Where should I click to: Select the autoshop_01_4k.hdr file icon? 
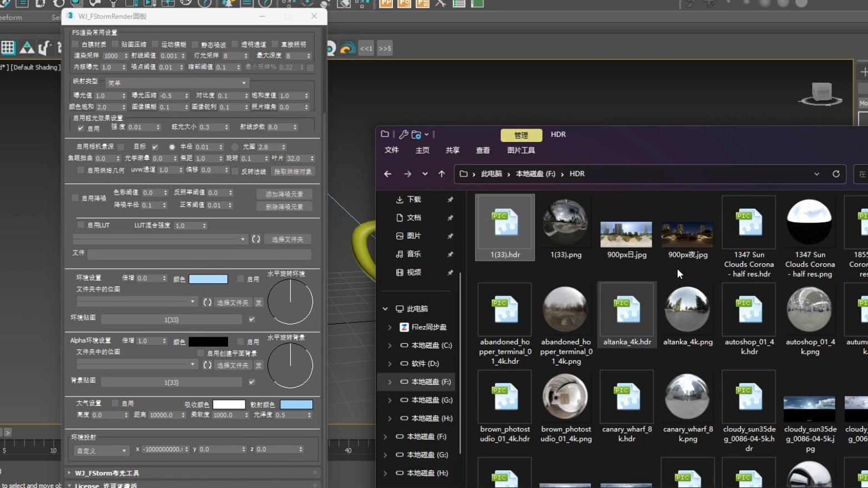tap(749, 309)
